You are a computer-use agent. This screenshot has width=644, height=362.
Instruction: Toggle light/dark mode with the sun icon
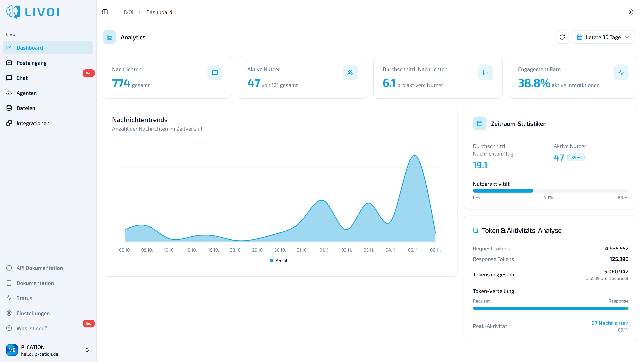pyautogui.click(x=631, y=12)
